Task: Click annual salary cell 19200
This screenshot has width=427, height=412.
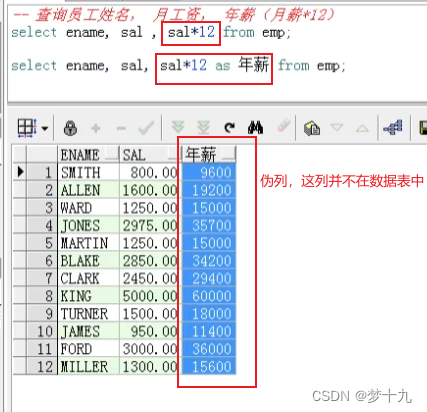Action: pos(208,190)
